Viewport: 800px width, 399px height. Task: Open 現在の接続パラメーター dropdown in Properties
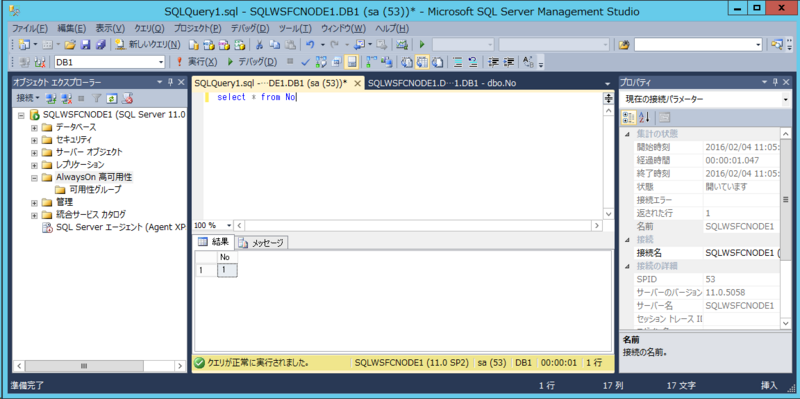[x=785, y=99]
